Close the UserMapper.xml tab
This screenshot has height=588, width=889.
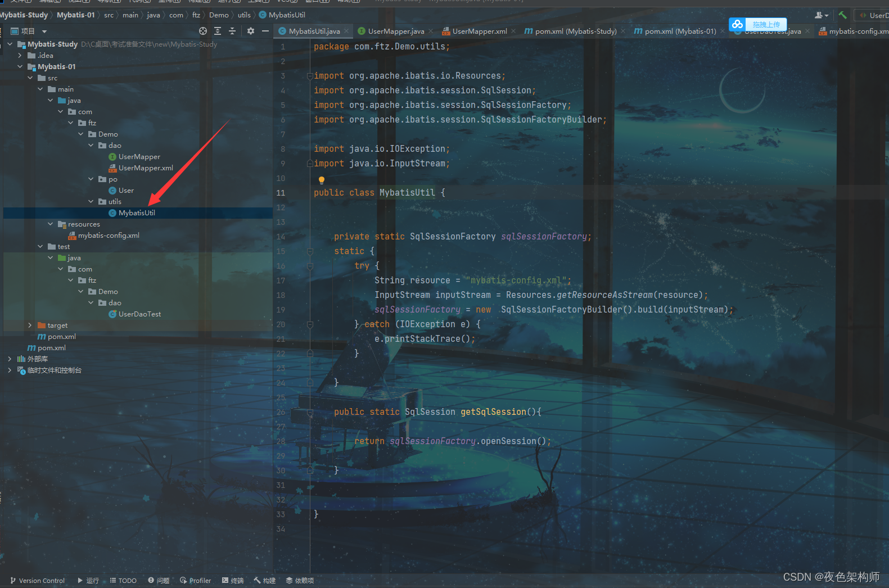(513, 31)
